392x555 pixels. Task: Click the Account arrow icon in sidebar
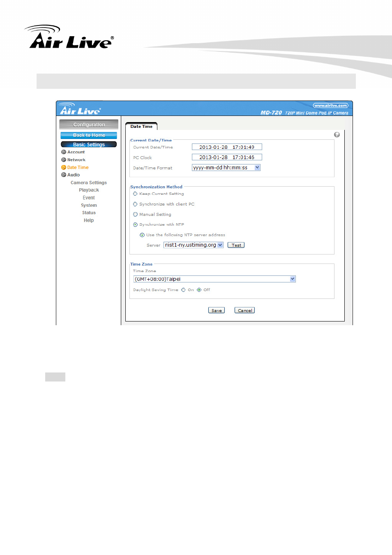point(64,152)
